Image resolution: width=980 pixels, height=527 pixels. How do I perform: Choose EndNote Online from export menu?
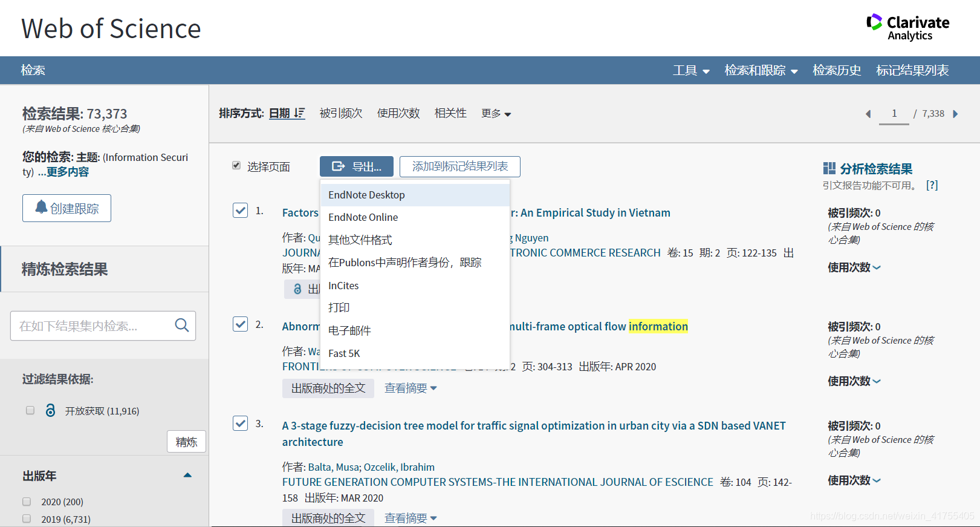click(x=415, y=217)
